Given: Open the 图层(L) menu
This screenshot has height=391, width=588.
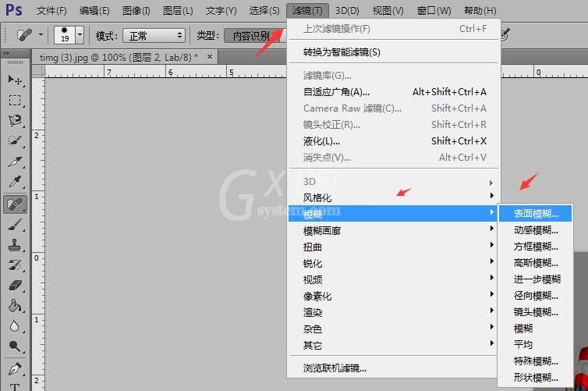Looking at the screenshot, I should pyautogui.click(x=178, y=10).
